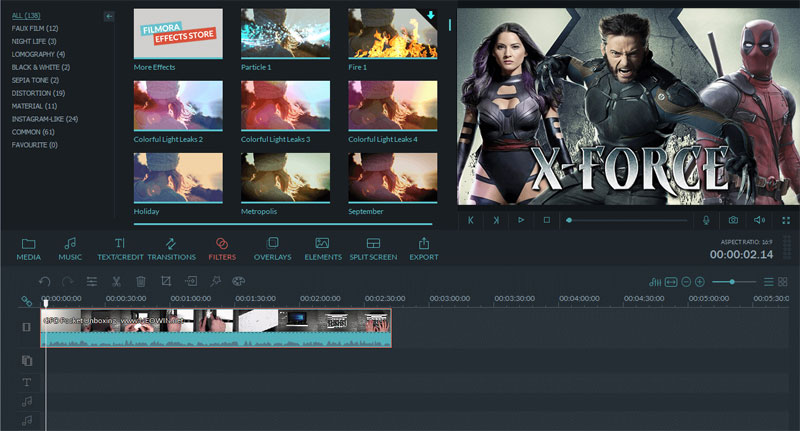Undo the last action

click(x=45, y=282)
